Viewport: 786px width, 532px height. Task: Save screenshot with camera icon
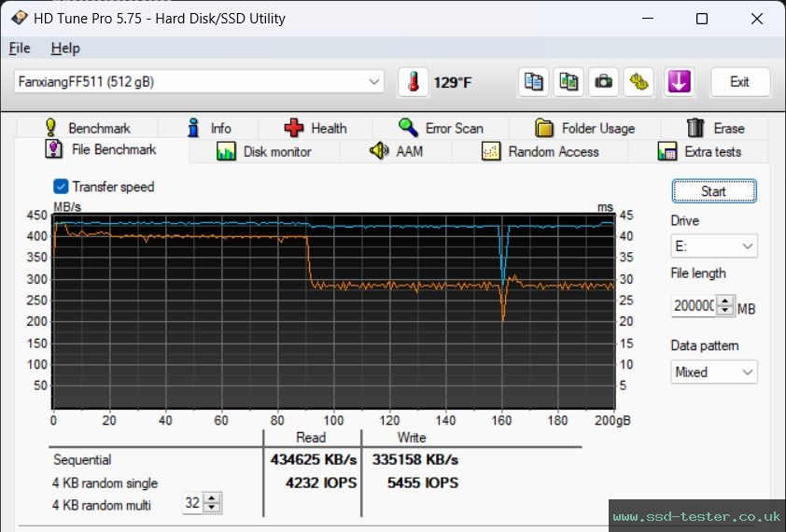604,82
